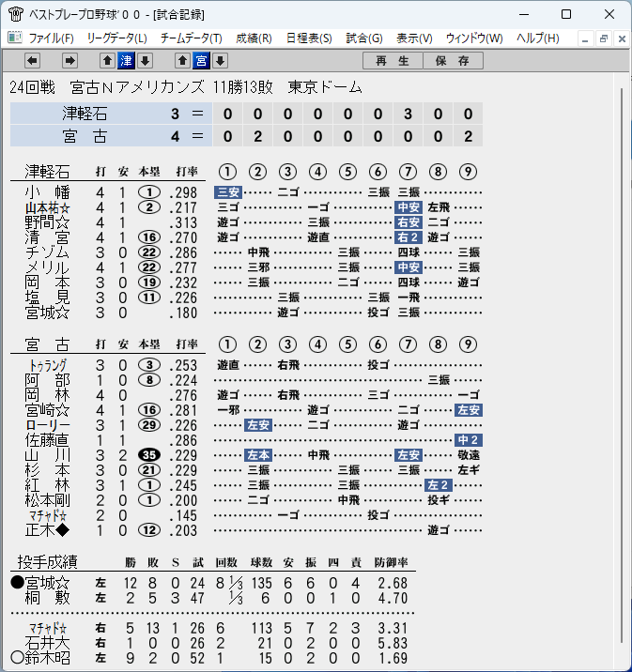Click the left arrow previous game button
632x672 pixels.
[32, 61]
